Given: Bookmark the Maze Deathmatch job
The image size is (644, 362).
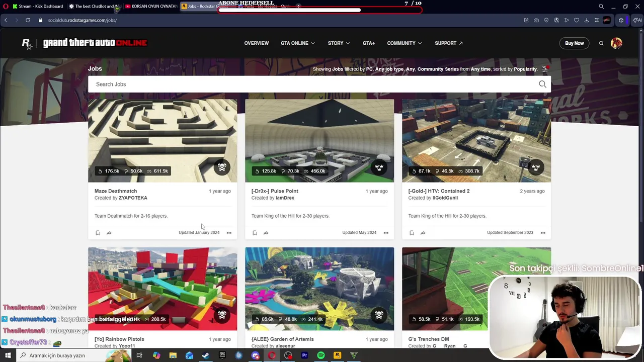Looking at the screenshot, I should click(98, 233).
